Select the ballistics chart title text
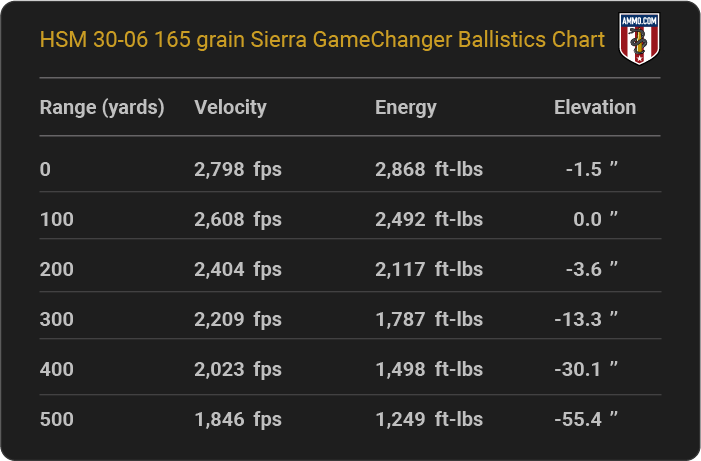701x461 pixels. click(322, 39)
